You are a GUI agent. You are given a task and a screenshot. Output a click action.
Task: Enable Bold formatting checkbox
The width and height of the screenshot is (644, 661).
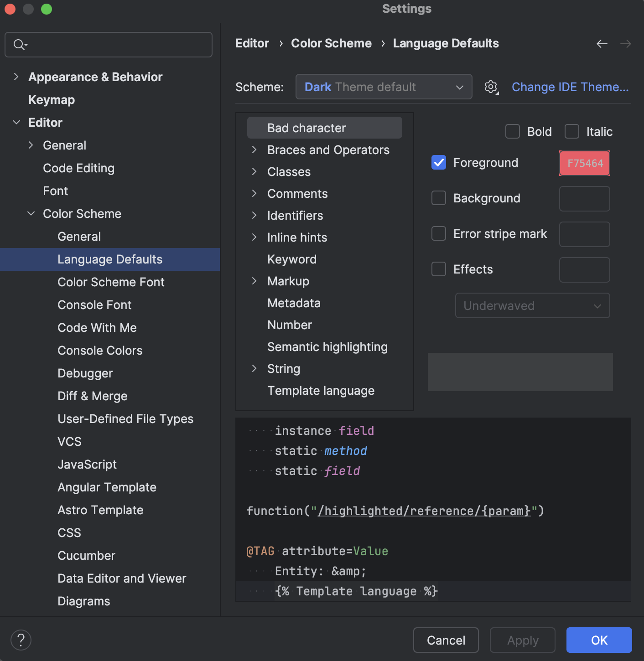point(512,131)
